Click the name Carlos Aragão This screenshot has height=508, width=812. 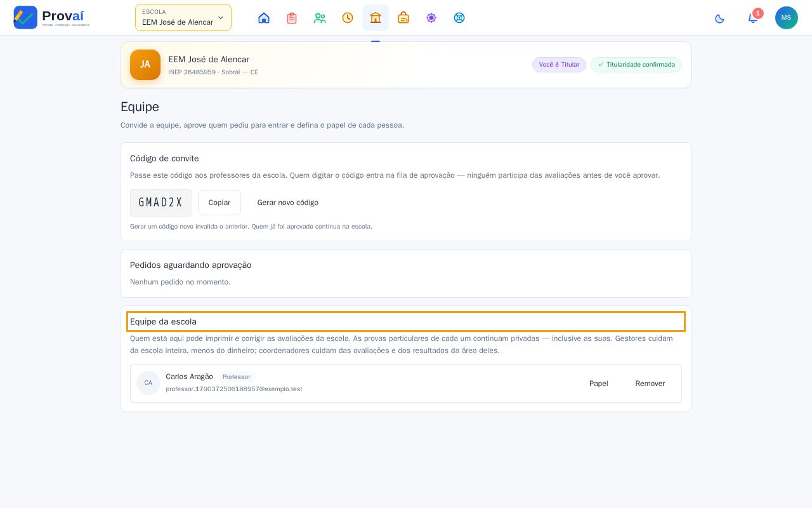(190, 377)
